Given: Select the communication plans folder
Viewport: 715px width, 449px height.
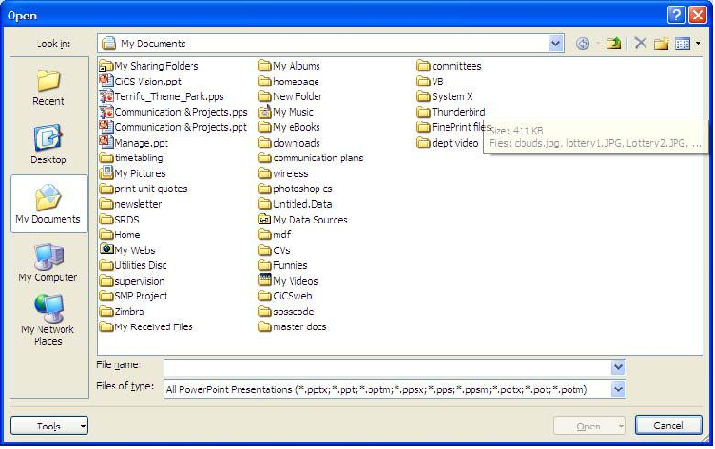Looking at the screenshot, I should pos(311,158).
